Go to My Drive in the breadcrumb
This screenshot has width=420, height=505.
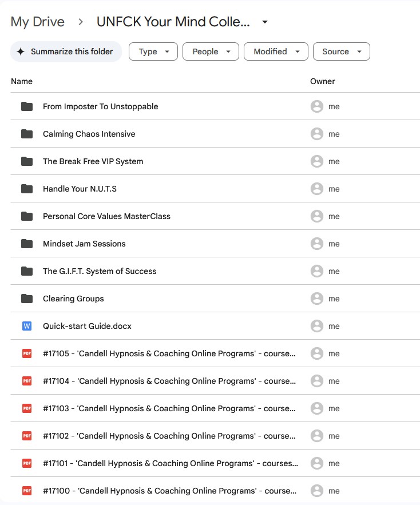coord(38,22)
